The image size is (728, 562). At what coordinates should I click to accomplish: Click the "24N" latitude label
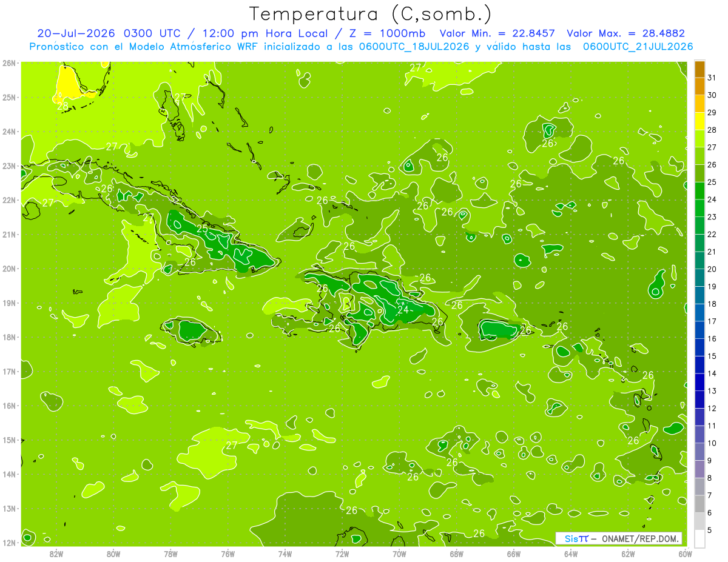click(8, 132)
